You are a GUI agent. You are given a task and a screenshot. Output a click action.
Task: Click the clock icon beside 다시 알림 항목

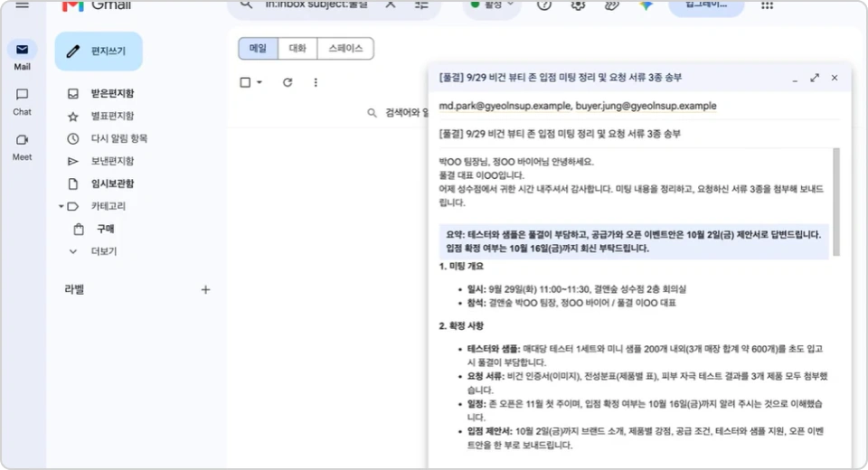tap(73, 138)
